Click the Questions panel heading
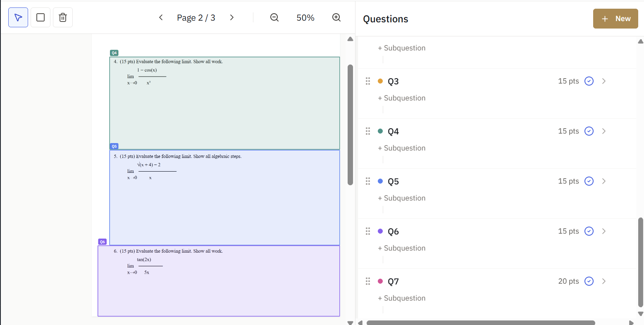Image resolution: width=644 pixels, height=325 pixels. point(386,19)
